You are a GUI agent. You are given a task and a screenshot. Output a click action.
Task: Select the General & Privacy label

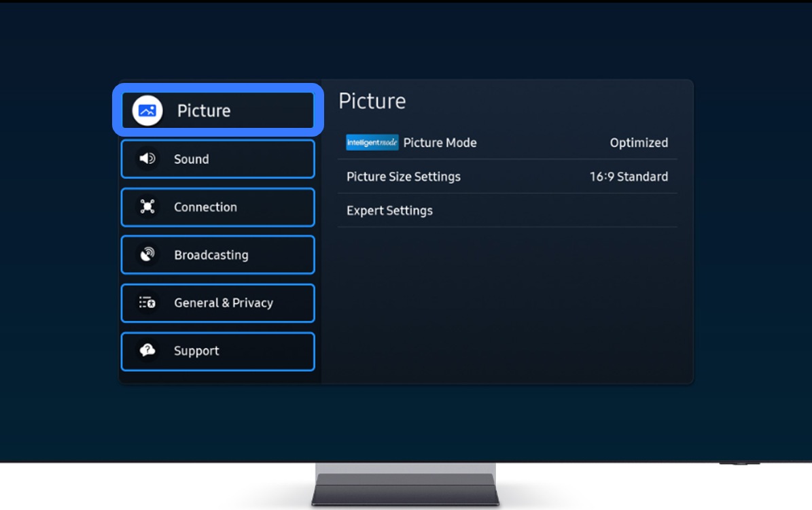[x=223, y=303]
